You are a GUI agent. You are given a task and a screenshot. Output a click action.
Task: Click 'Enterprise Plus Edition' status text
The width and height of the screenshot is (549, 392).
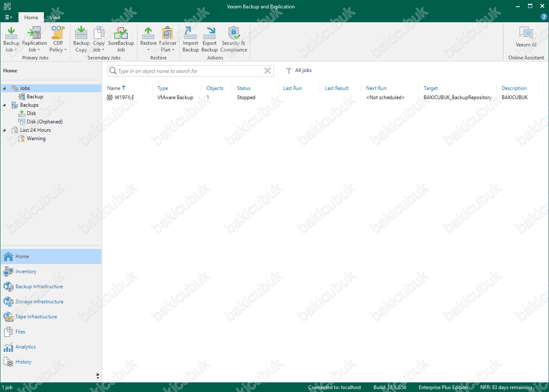click(x=443, y=387)
